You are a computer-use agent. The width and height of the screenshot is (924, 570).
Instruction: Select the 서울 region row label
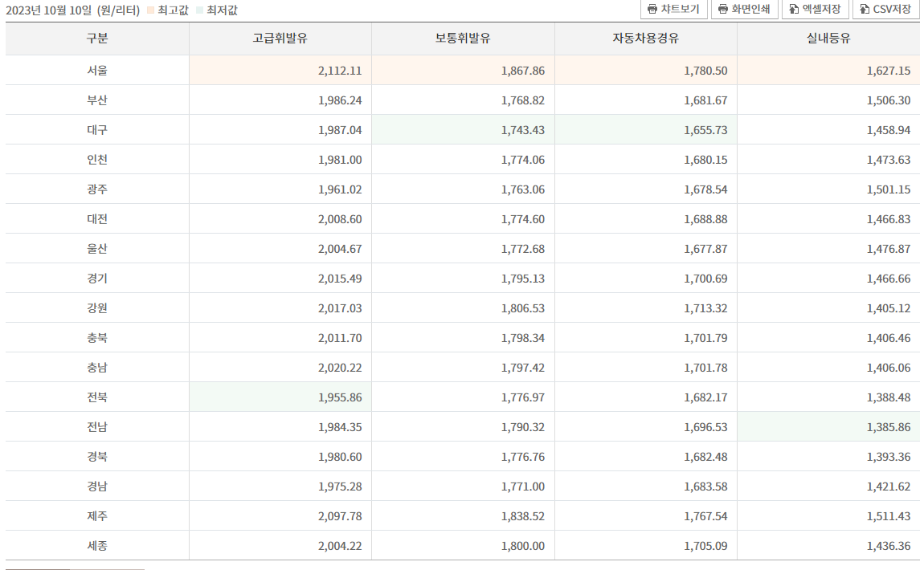tap(96, 70)
